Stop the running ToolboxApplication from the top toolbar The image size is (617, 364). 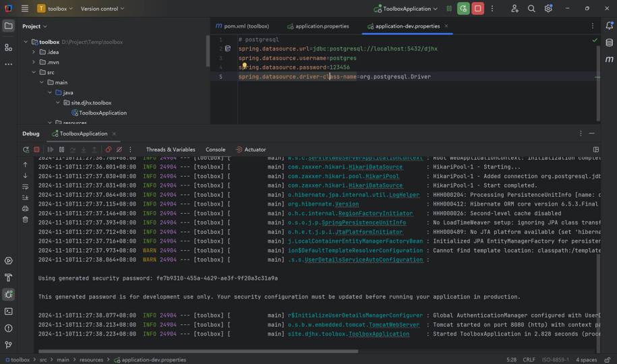(x=478, y=9)
